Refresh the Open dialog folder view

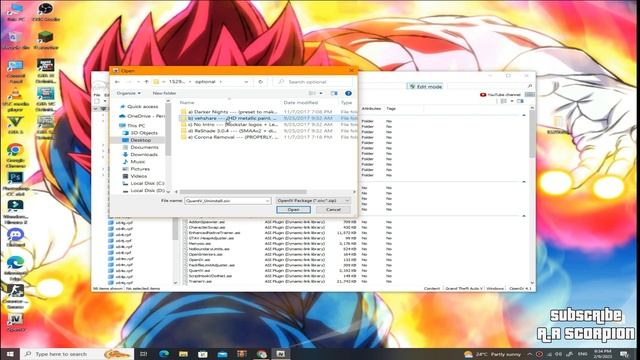pyautogui.click(x=260, y=82)
